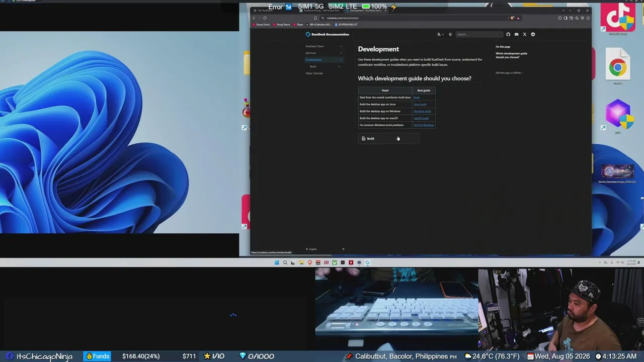644x362 pixels.
Task: Click the Funds label in the overlay bar
Action: click(x=98, y=356)
